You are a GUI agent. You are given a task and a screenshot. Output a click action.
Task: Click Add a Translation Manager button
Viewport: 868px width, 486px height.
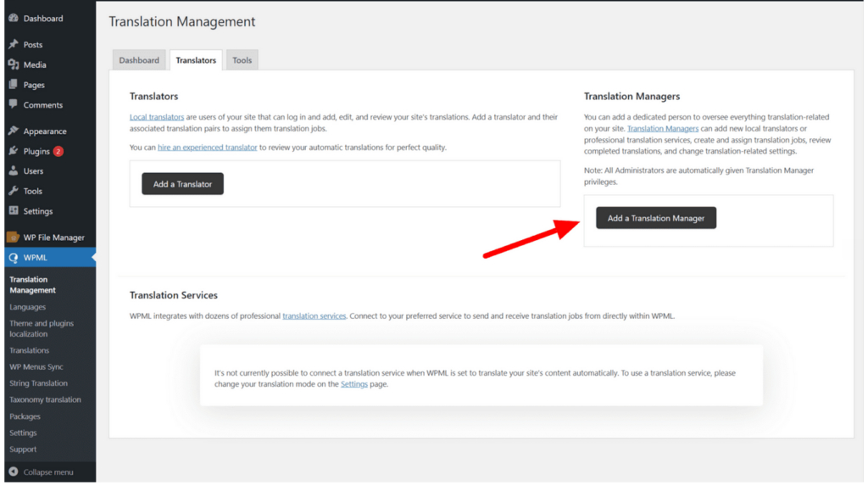(x=655, y=218)
